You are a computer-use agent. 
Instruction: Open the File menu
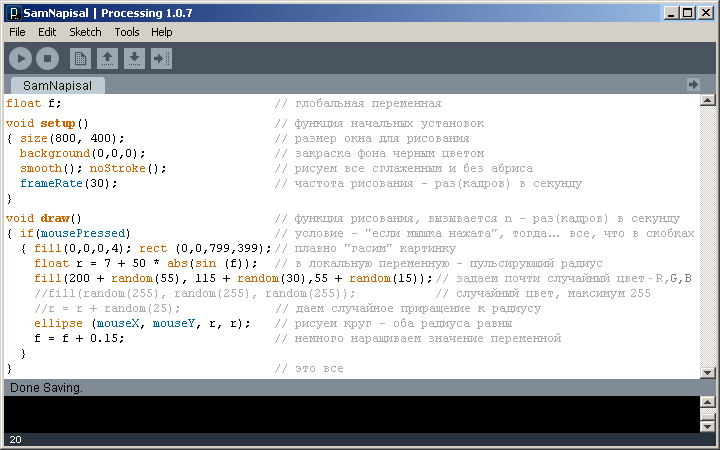(x=17, y=32)
